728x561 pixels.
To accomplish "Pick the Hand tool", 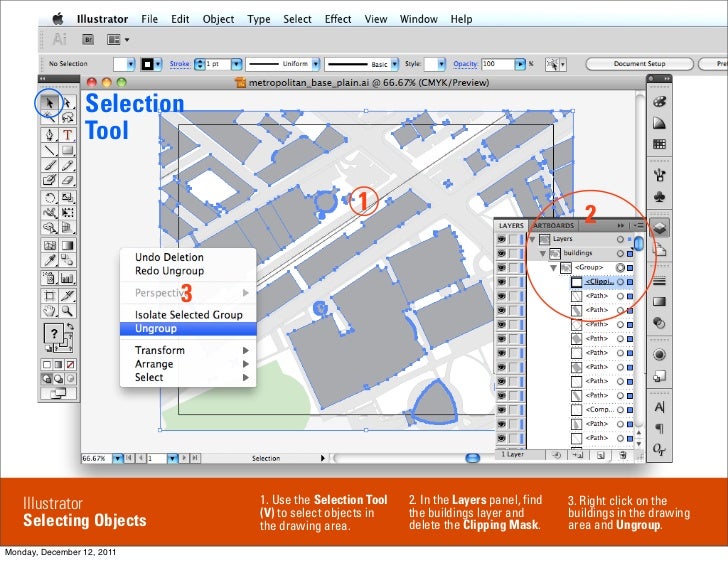I will click(x=49, y=311).
